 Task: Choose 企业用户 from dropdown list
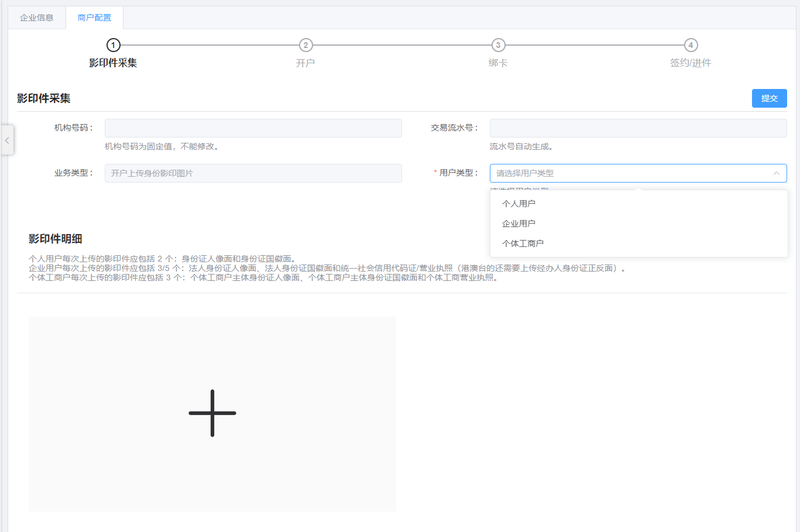click(519, 224)
